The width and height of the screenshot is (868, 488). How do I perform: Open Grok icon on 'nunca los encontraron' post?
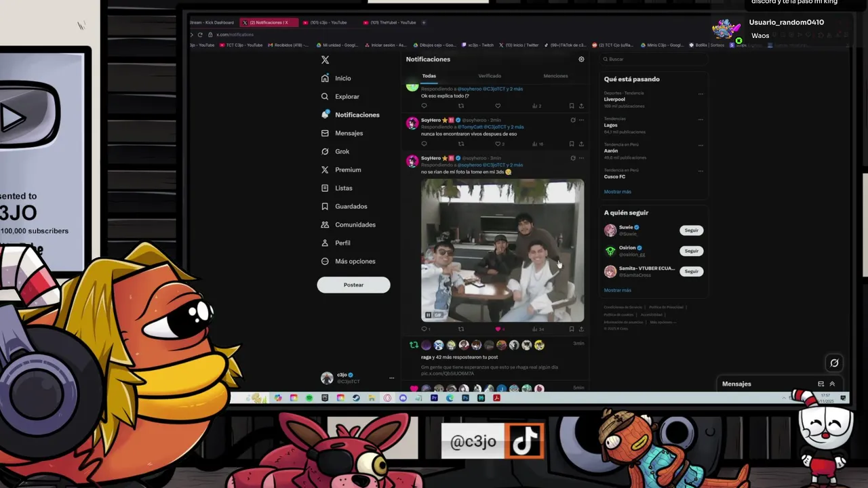tap(573, 120)
